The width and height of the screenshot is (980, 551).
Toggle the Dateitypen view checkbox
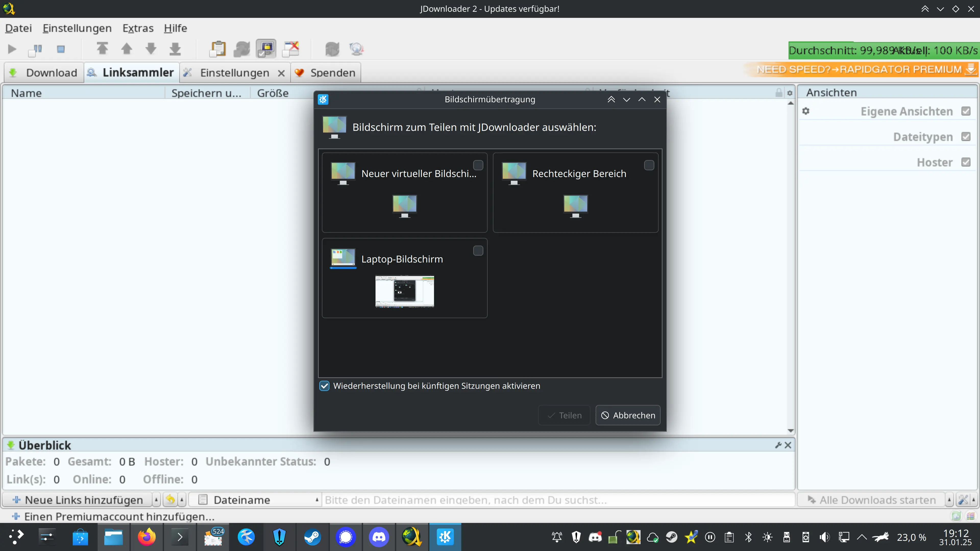[x=965, y=136]
